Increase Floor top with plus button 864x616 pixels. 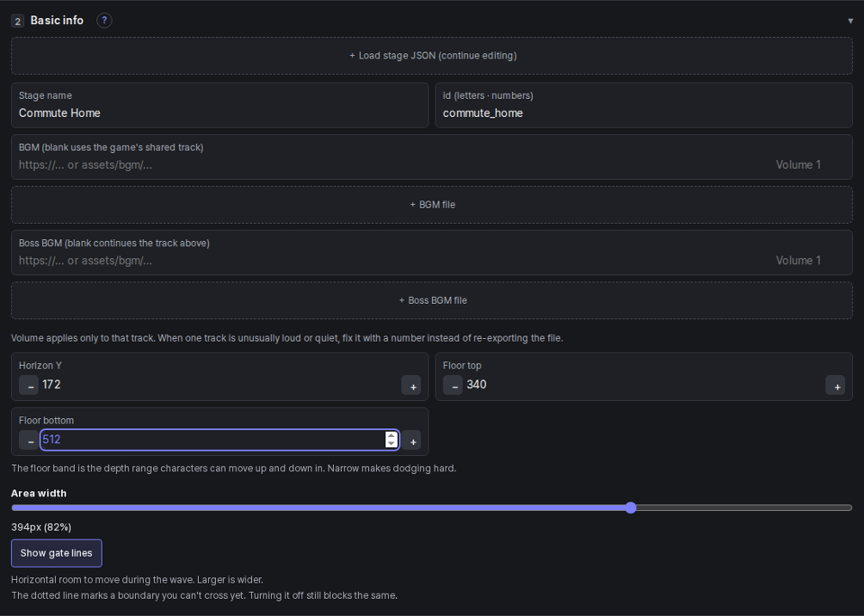(x=835, y=385)
